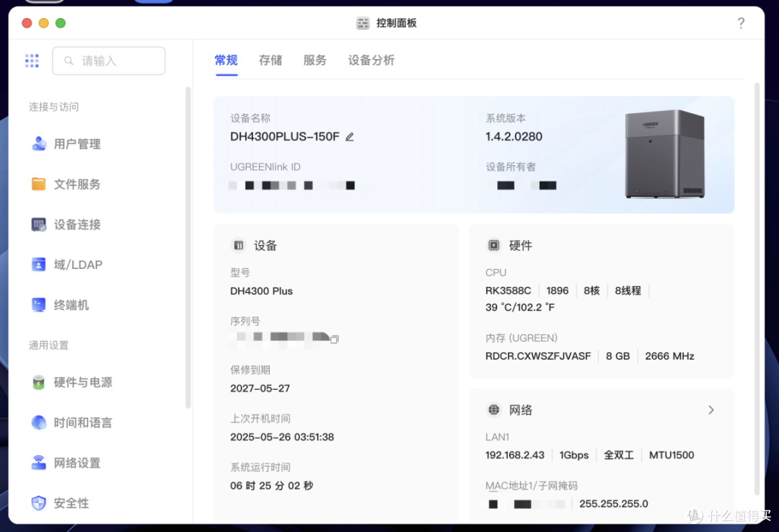Select memory frequency 2666 MHz
This screenshot has height=532, width=779.
pyautogui.click(x=669, y=356)
